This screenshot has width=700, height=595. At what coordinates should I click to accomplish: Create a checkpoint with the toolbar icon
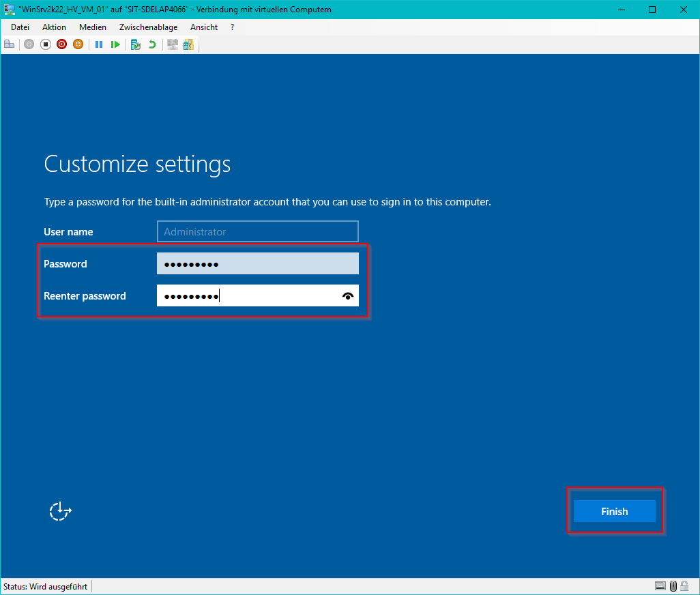(x=136, y=44)
